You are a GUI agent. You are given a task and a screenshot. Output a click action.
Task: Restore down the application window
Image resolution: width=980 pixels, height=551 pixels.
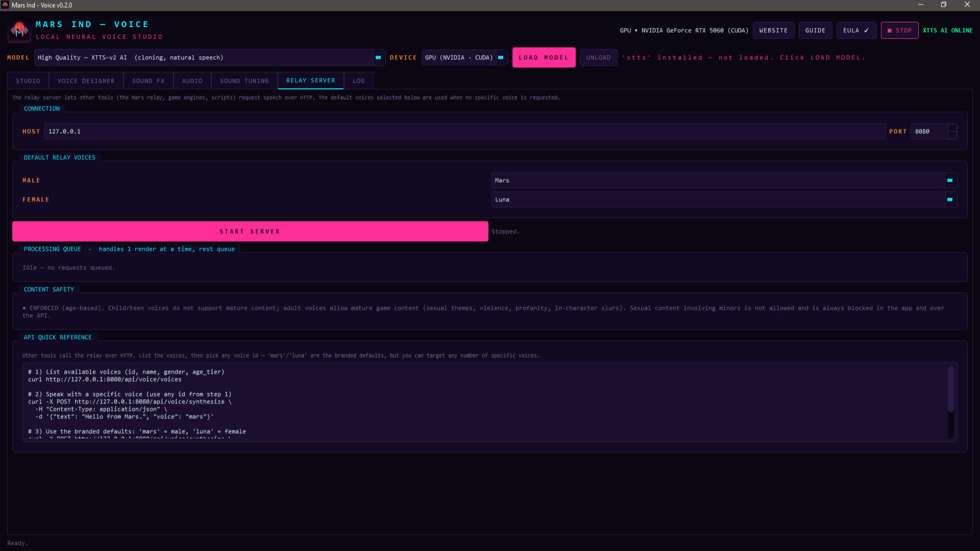coord(944,5)
